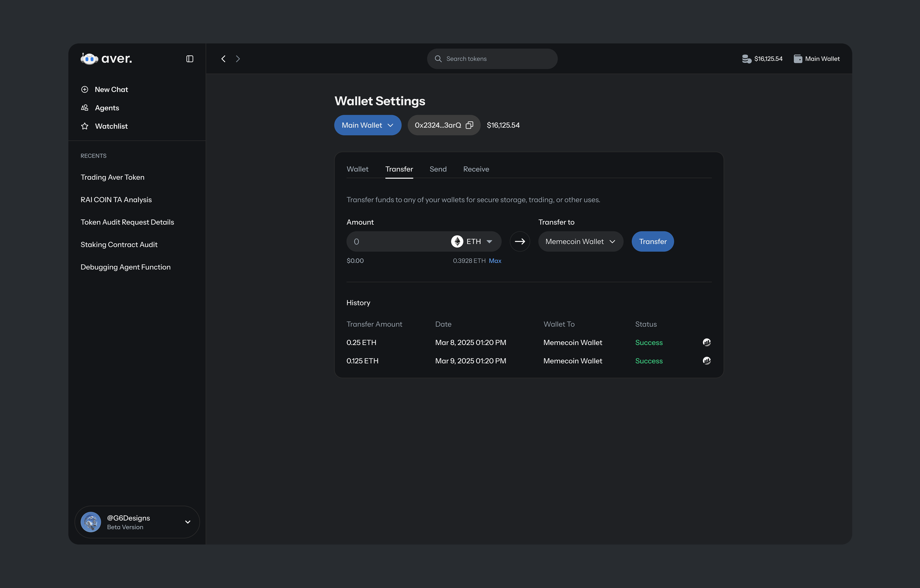Click the coins balance icon in header
The height and width of the screenshot is (588, 920).
pyautogui.click(x=747, y=59)
